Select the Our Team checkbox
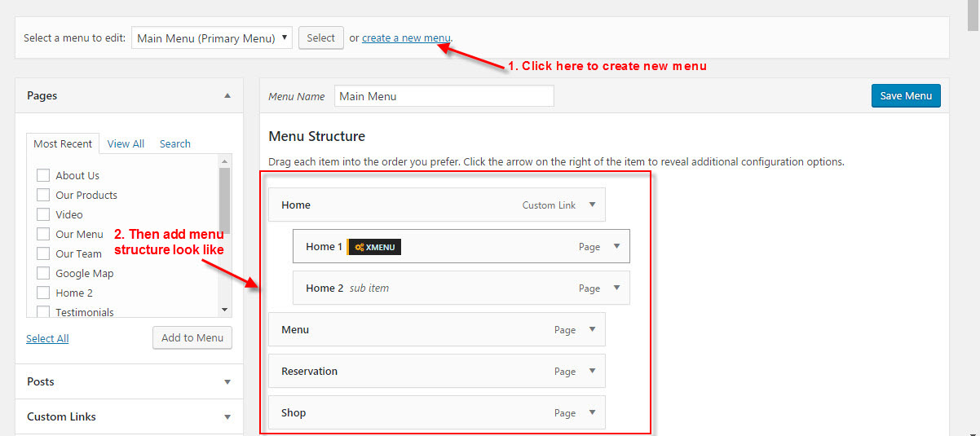This screenshot has width=980, height=436. click(x=43, y=253)
